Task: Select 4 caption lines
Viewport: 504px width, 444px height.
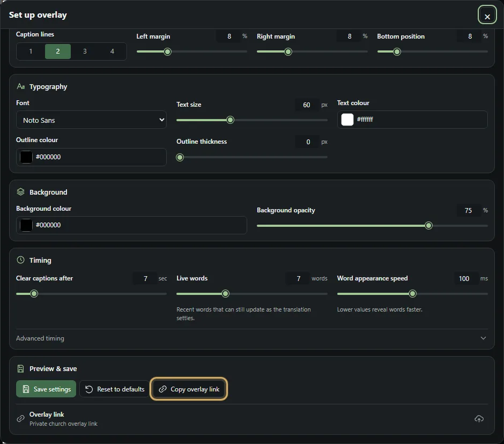Action: 112,51
